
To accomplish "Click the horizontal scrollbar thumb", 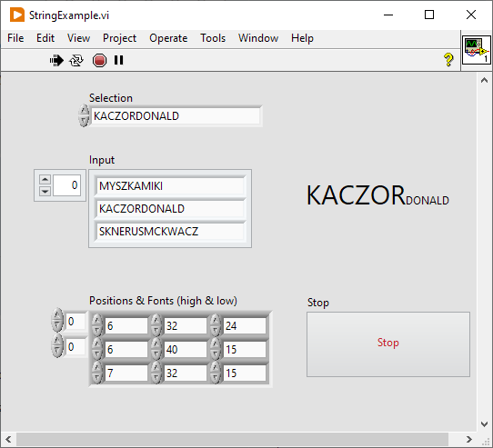I will (232, 439).
